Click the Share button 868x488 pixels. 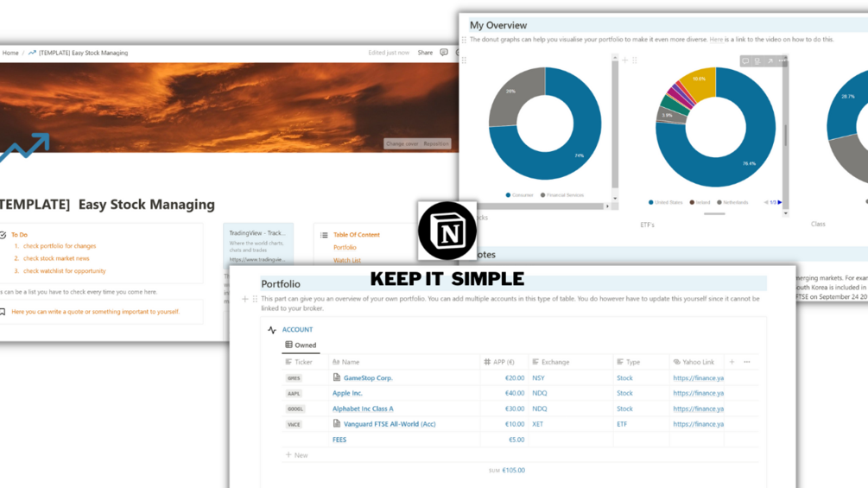click(x=425, y=53)
